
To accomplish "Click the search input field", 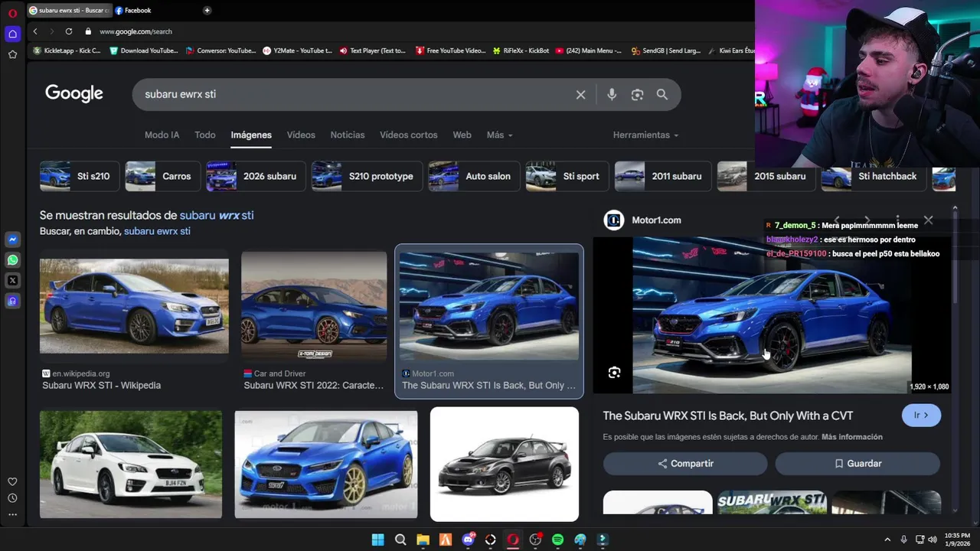I will coord(356,94).
